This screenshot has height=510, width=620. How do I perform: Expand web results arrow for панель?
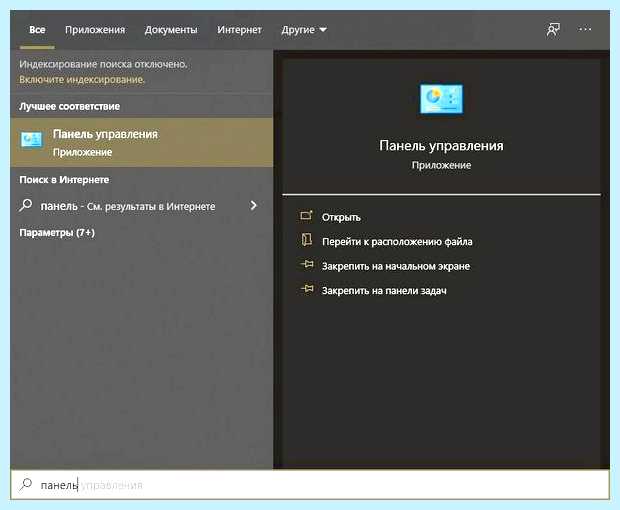pyautogui.click(x=253, y=205)
